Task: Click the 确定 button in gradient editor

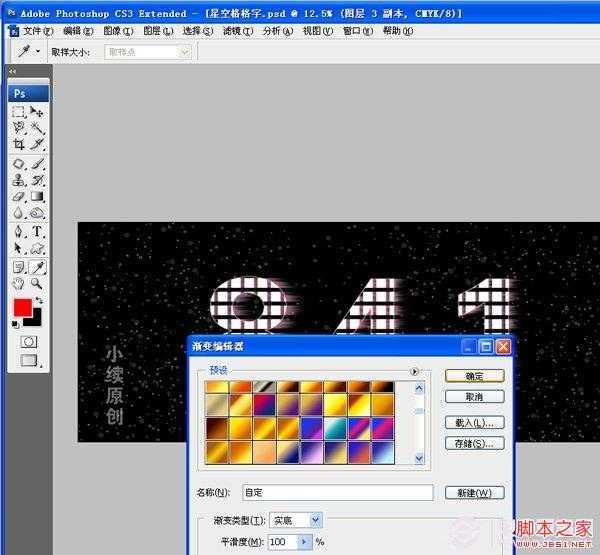Action: coord(473,376)
